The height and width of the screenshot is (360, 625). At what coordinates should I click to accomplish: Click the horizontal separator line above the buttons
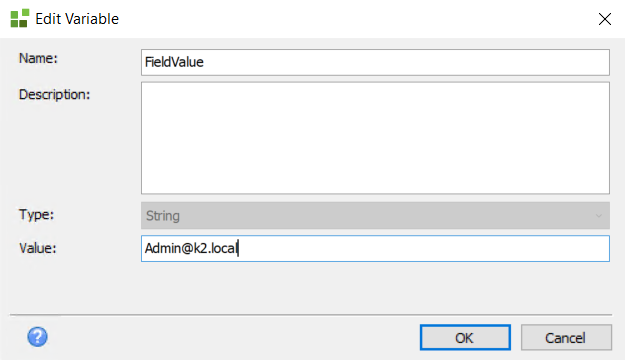pos(311,315)
